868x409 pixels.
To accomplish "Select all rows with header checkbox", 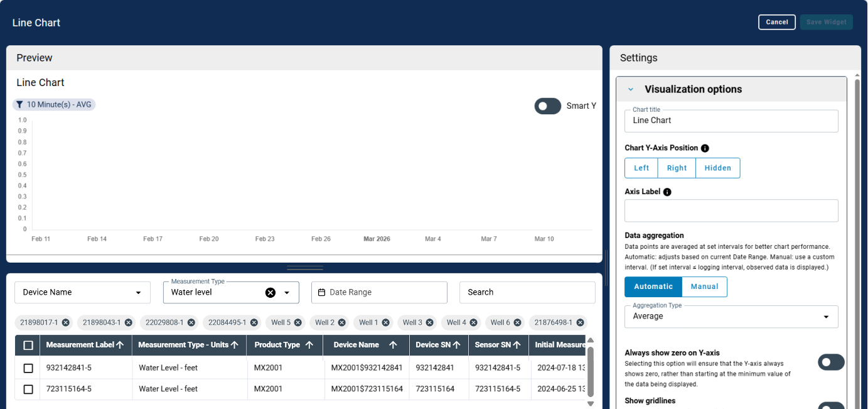I will pos(28,345).
